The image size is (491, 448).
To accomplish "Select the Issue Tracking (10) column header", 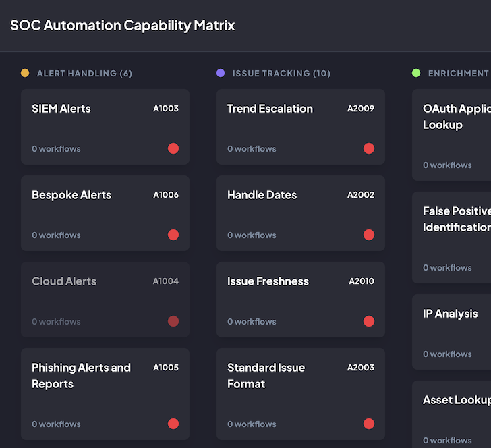I will (281, 73).
